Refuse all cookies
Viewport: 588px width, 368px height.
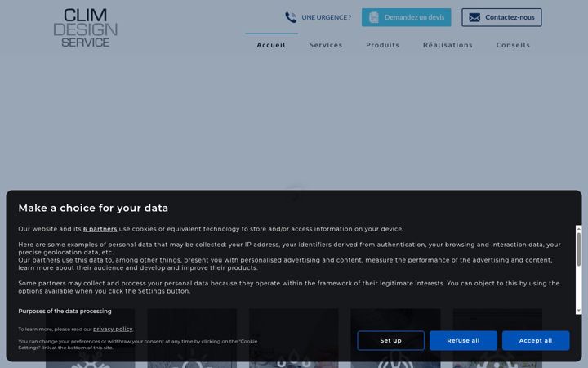[463, 340]
